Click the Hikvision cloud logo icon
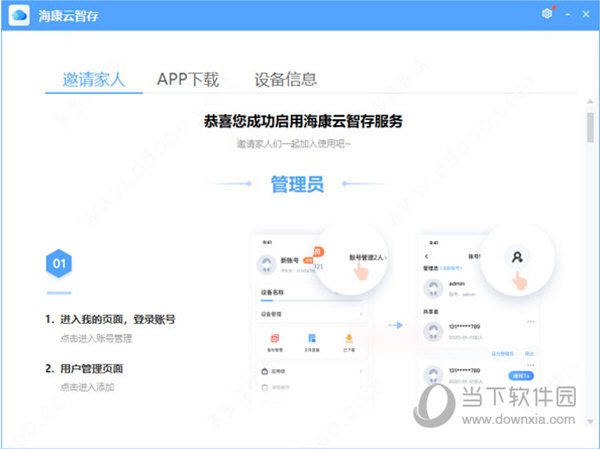Viewport: 600px width, 449px height. click(19, 15)
